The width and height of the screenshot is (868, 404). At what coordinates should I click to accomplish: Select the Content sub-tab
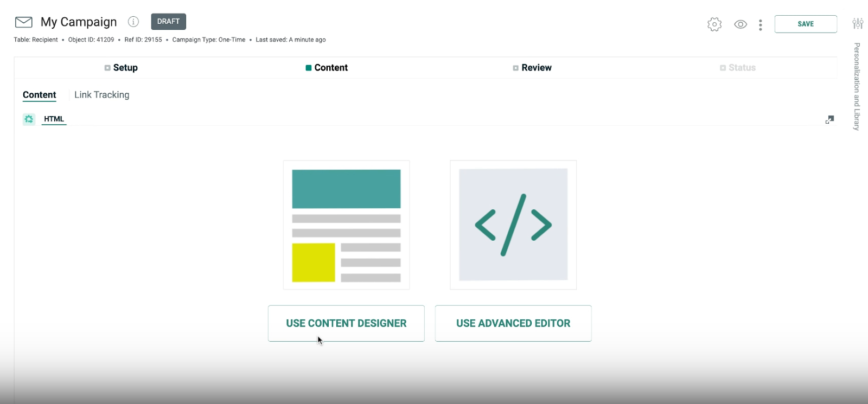click(x=39, y=95)
